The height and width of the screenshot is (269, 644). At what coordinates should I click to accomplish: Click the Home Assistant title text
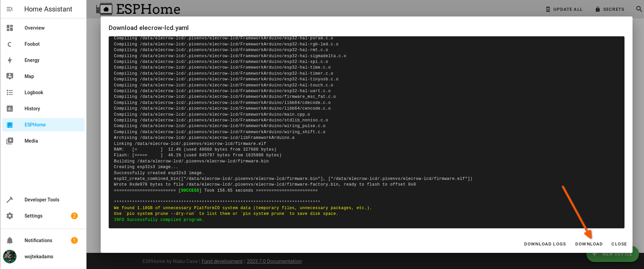[48, 9]
